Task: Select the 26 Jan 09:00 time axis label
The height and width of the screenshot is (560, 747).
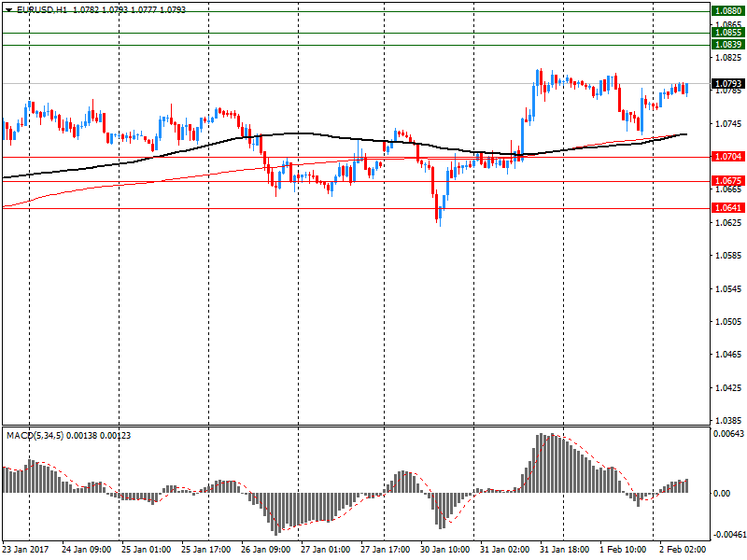Action: (266, 550)
